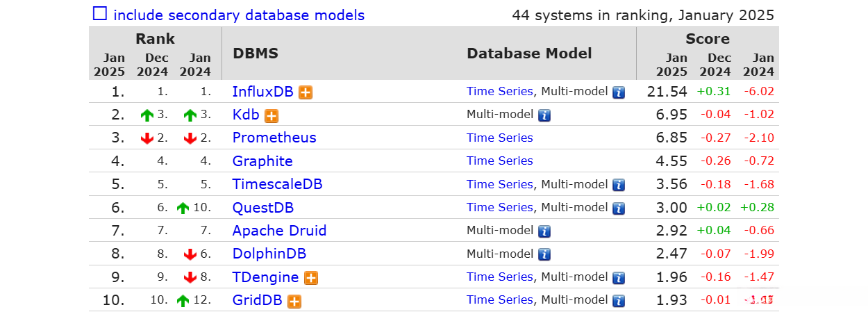868x312 pixels.
Task: Enable the include secondary database models checkbox
Action: point(100,14)
